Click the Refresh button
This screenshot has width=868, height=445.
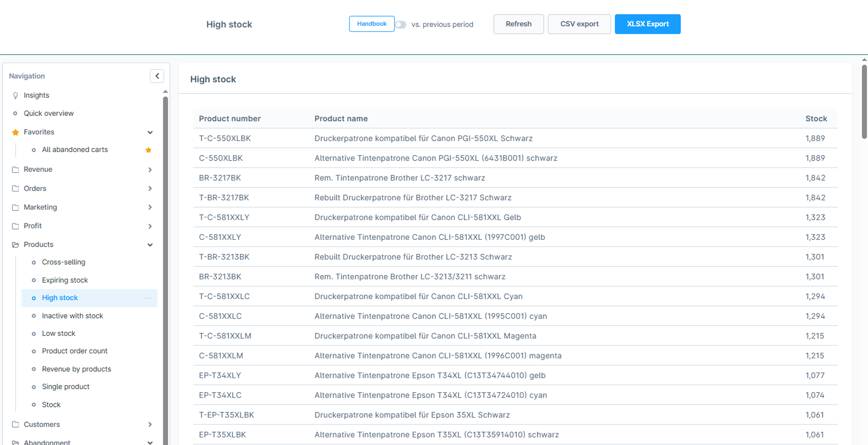point(518,24)
